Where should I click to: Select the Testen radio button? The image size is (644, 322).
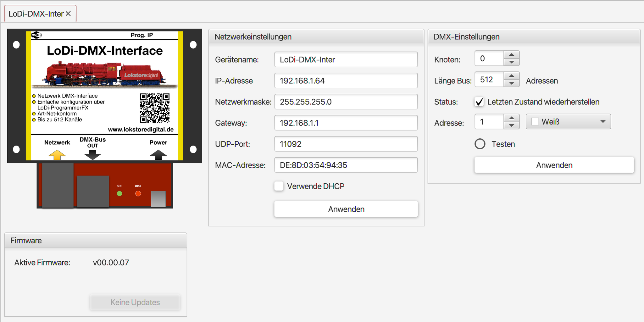480,144
